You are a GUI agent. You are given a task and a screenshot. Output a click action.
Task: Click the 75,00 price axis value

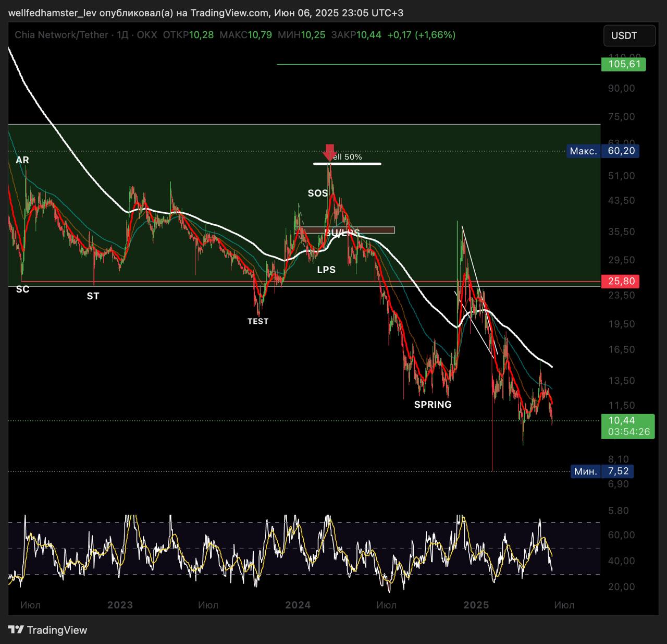click(x=622, y=117)
